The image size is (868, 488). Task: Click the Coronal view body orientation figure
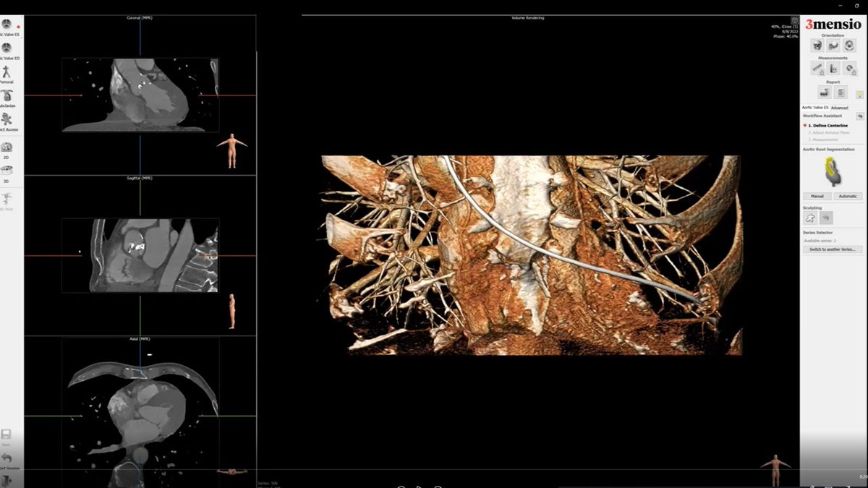[231, 150]
